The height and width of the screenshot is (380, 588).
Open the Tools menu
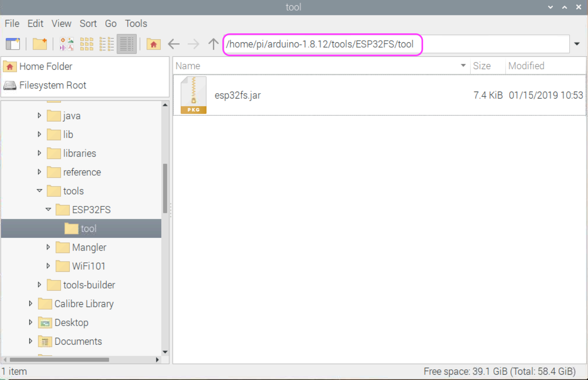136,24
